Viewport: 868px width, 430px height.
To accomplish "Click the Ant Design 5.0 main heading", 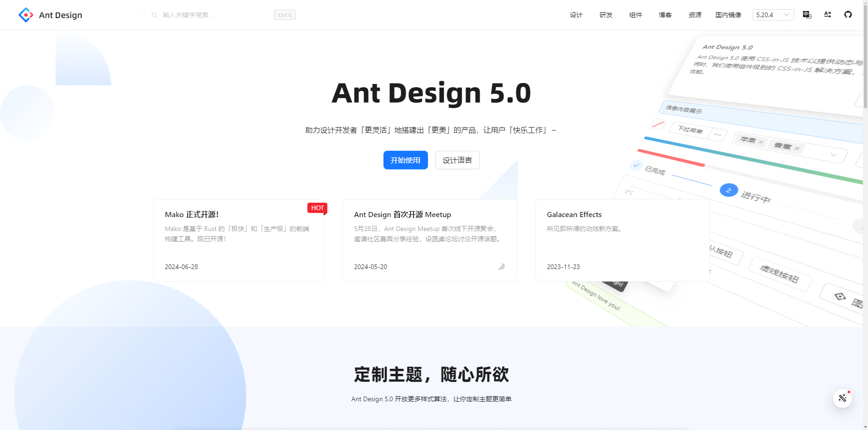I will click(431, 93).
